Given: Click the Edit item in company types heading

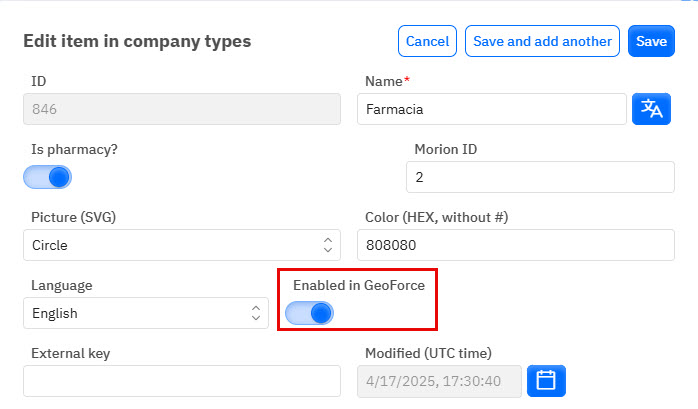Looking at the screenshot, I should [137, 41].
